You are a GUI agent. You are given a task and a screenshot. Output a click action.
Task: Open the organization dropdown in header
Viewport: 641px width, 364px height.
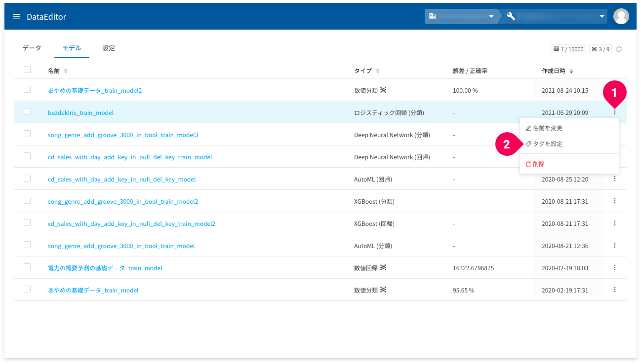click(462, 16)
